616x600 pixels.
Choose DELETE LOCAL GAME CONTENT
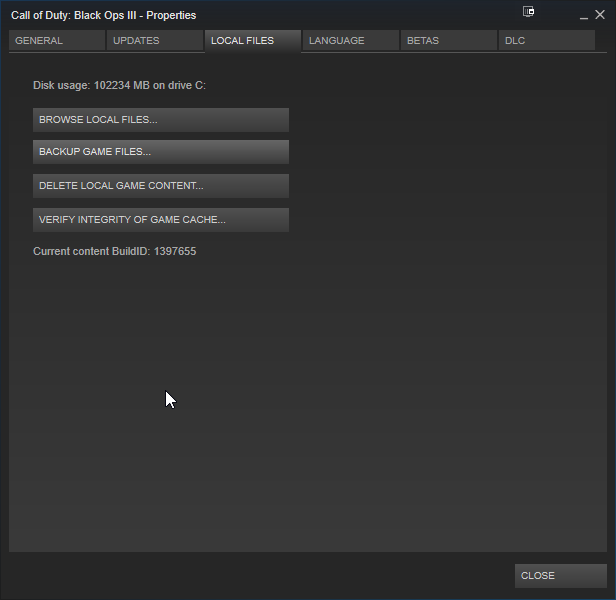tap(160, 186)
